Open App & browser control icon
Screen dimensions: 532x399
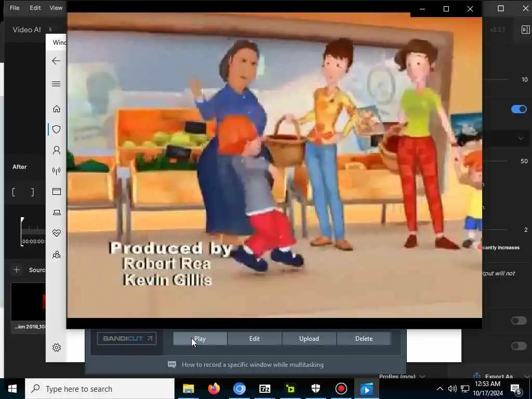pos(56,192)
